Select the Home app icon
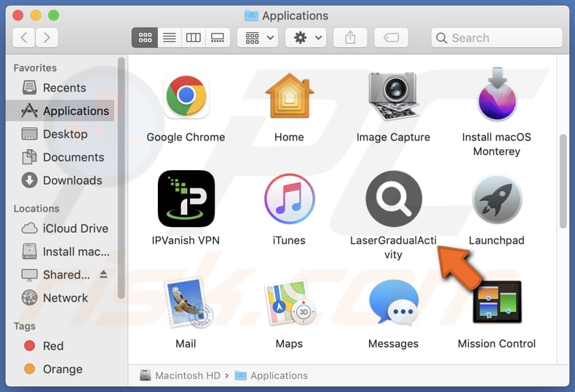 tap(290, 96)
